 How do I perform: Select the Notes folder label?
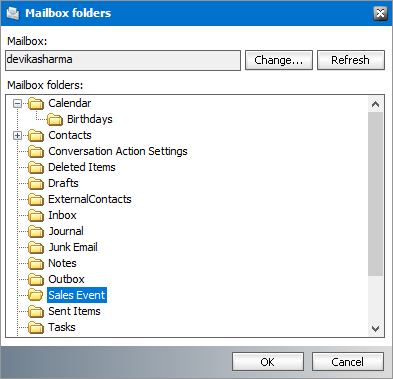coord(62,263)
